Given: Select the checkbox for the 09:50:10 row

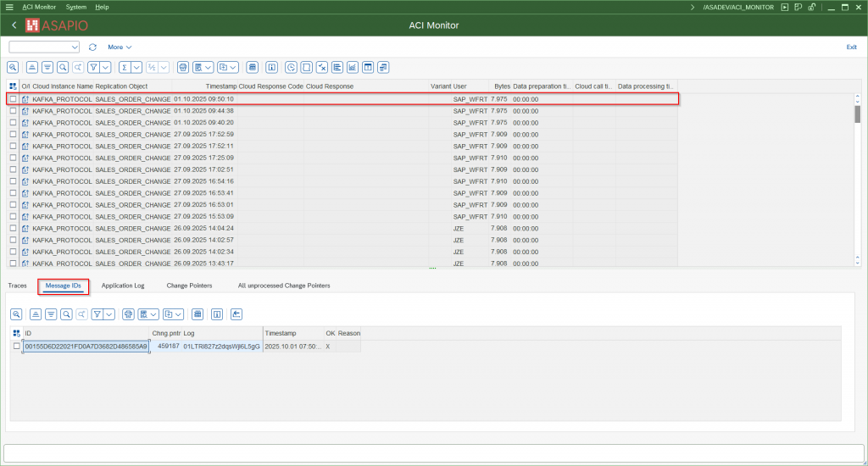Looking at the screenshot, I should [13, 99].
